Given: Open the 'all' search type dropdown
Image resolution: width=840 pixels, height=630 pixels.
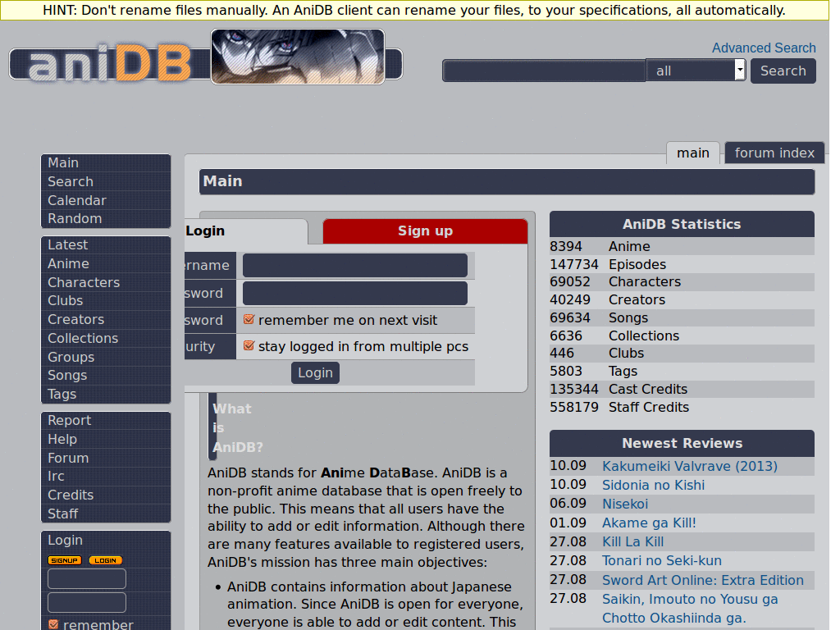Looking at the screenshot, I should point(696,71).
